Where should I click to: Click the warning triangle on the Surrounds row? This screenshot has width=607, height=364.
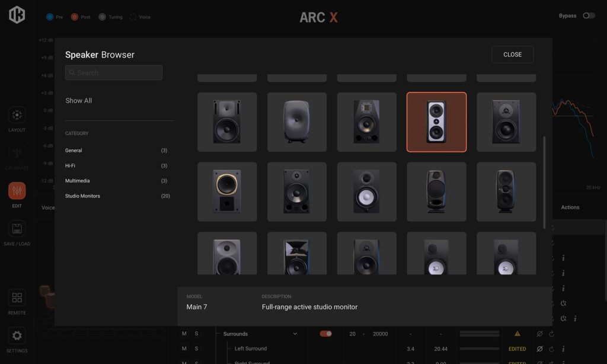click(x=516, y=333)
